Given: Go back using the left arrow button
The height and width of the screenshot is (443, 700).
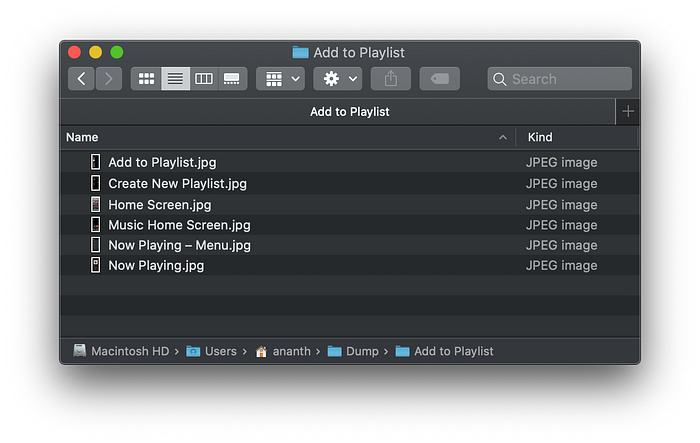Looking at the screenshot, I should pyautogui.click(x=82, y=78).
